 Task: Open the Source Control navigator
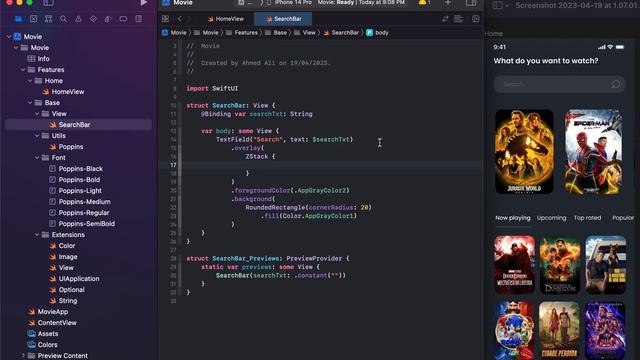[33, 19]
